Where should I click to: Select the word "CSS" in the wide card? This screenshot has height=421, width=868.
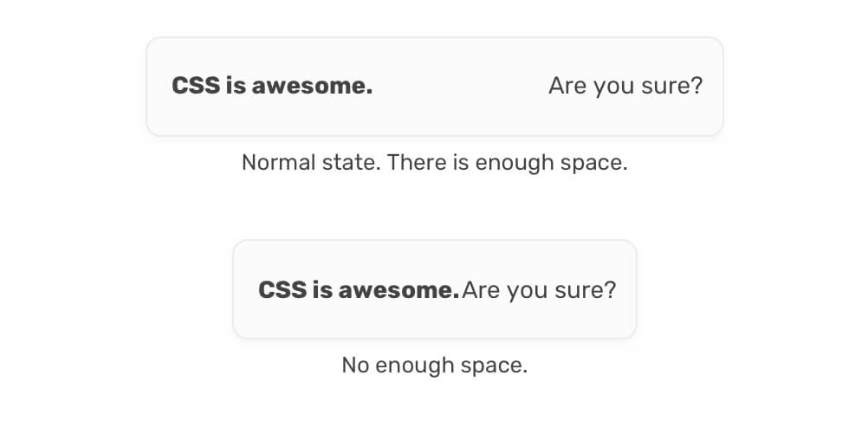[x=196, y=87]
